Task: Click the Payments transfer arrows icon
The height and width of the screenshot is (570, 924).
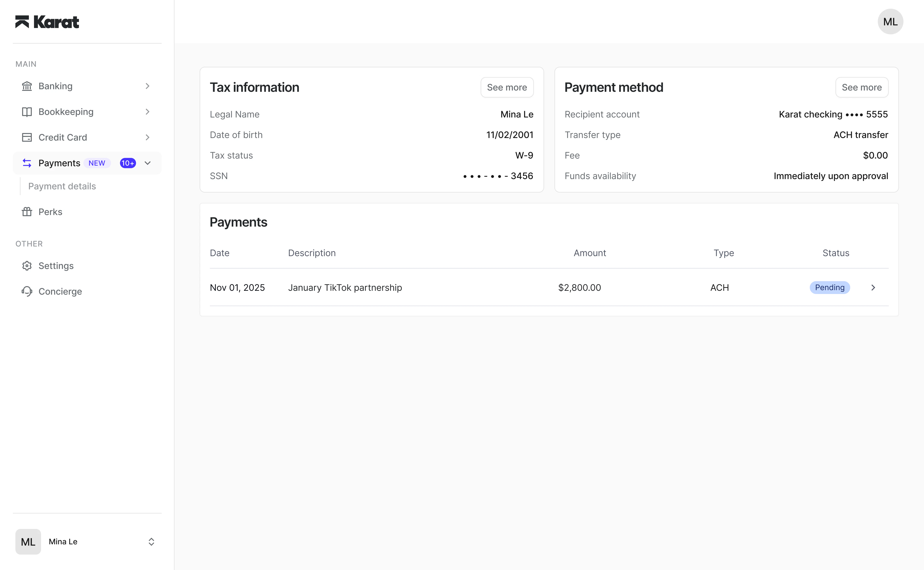Action: tap(27, 163)
